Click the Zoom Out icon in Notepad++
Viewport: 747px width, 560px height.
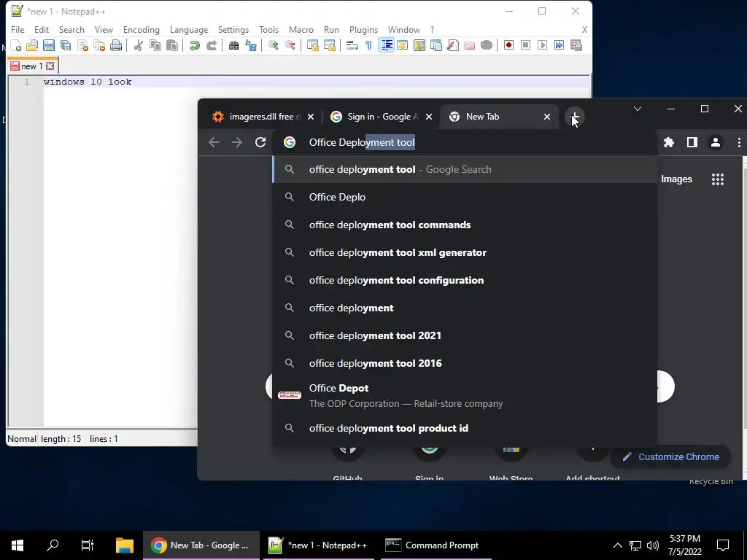[290, 45]
